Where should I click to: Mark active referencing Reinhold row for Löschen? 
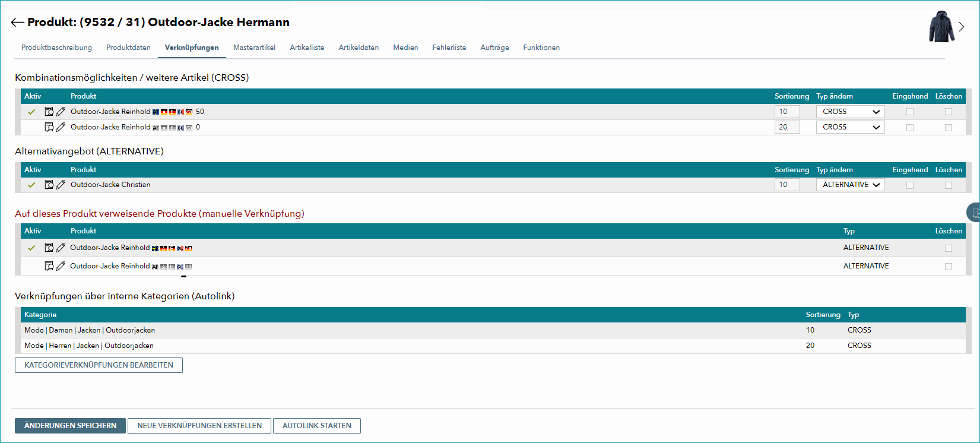949,248
